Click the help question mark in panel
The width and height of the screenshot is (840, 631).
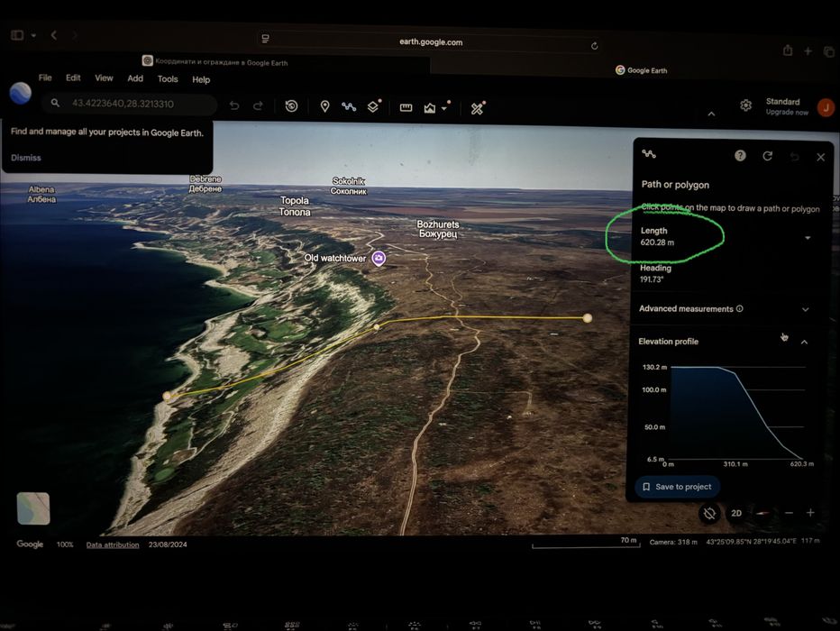coord(740,155)
